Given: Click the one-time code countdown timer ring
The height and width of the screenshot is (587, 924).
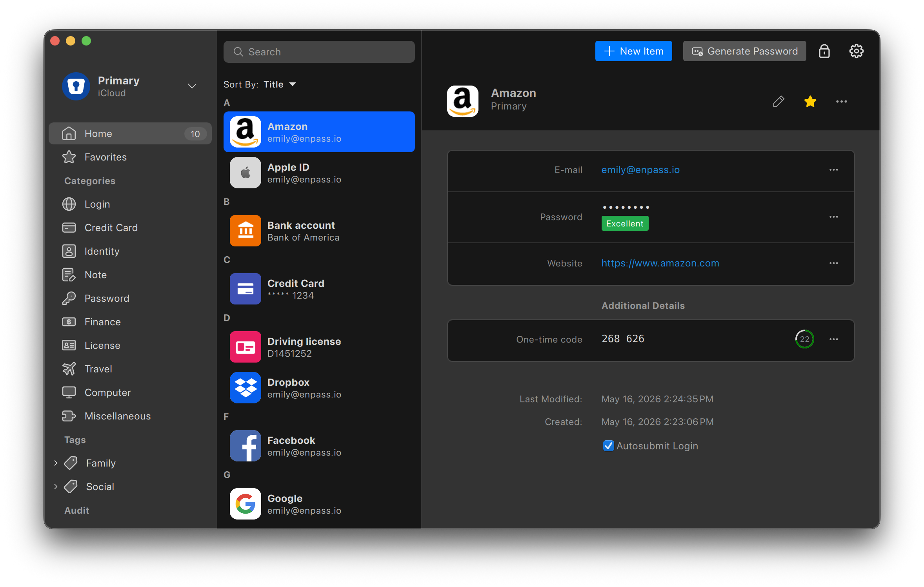Looking at the screenshot, I should (x=804, y=339).
